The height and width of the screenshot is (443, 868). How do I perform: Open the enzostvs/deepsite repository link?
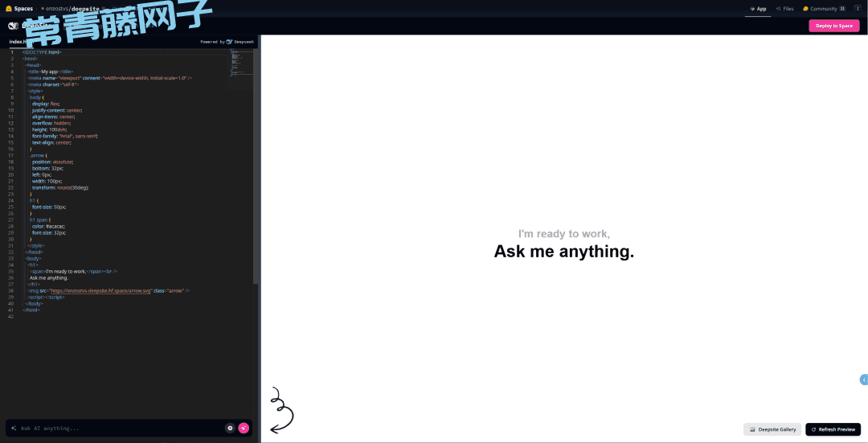click(72, 9)
